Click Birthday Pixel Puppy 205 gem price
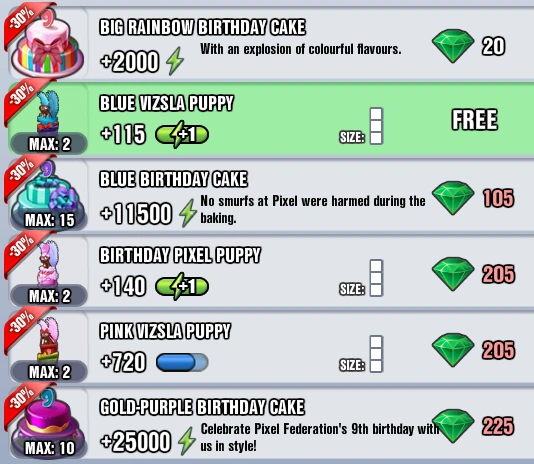The height and width of the screenshot is (464, 534). [498, 274]
